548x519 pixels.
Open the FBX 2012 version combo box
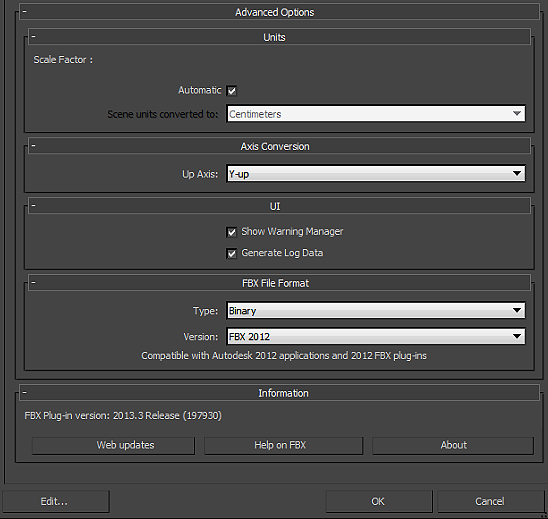pos(376,337)
